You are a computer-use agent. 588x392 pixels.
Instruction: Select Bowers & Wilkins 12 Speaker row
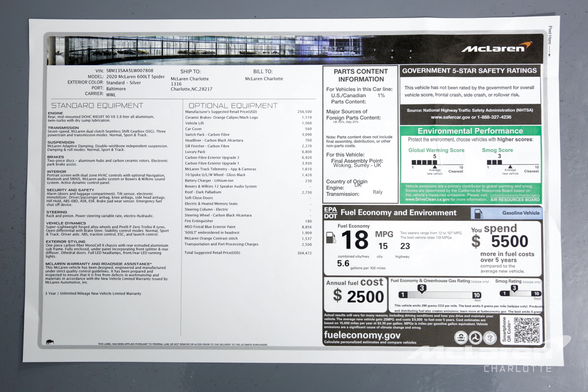tap(248, 186)
